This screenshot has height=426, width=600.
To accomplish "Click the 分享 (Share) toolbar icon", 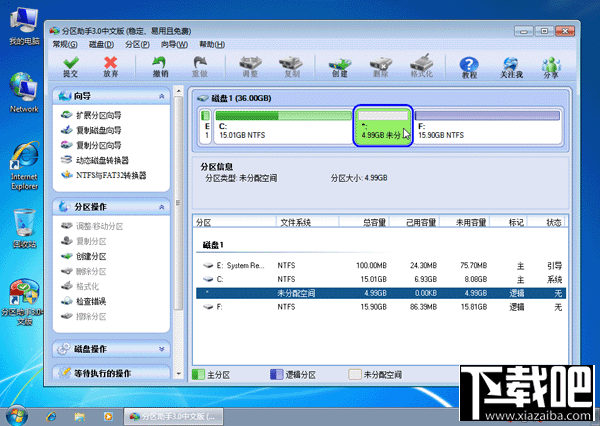I will click(x=551, y=66).
